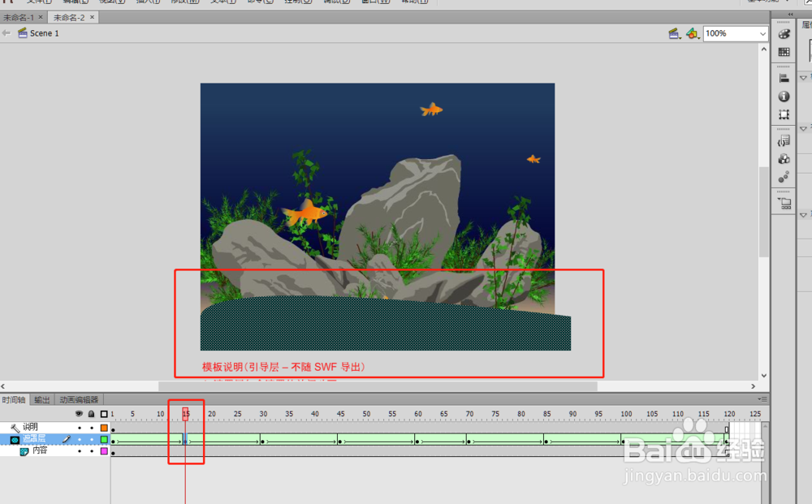Select the large goldfish on the stage

305,213
